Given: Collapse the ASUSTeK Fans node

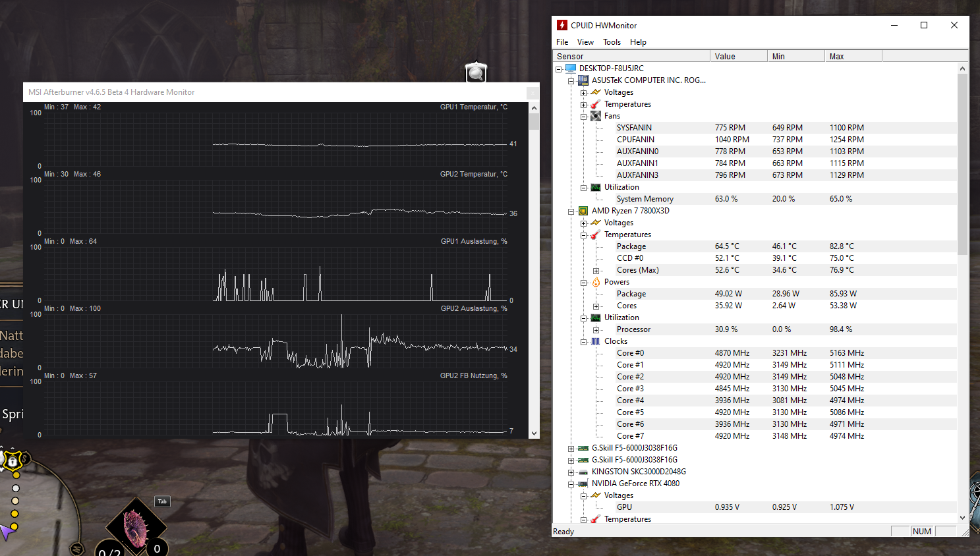Looking at the screenshot, I should point(584,116).
